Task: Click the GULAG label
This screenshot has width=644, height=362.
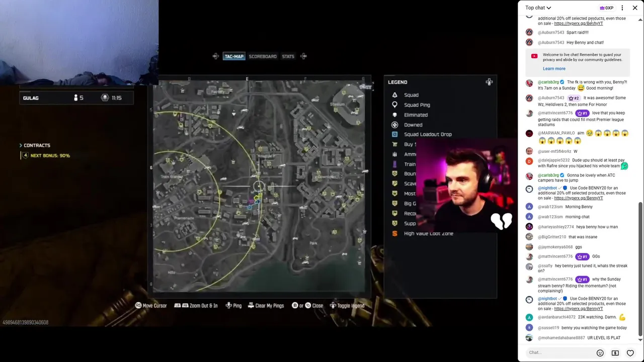Action: pyautogui.click(x=31, y=98)
